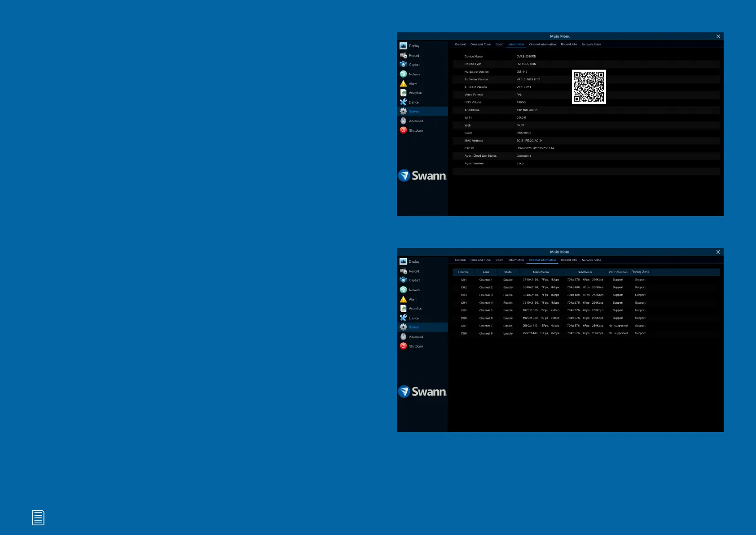Open Display icon in the upper Main Menu
The image size is (756, 535).
pos(403,46)
